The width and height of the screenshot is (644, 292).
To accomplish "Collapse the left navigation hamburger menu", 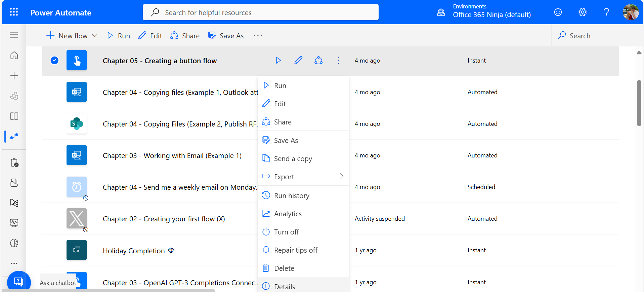I will point(14,35).
